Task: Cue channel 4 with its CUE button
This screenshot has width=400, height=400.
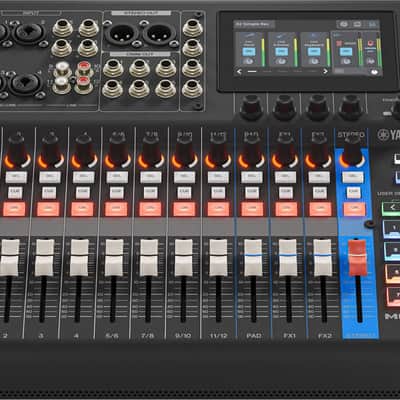Action: coord(83,192)
